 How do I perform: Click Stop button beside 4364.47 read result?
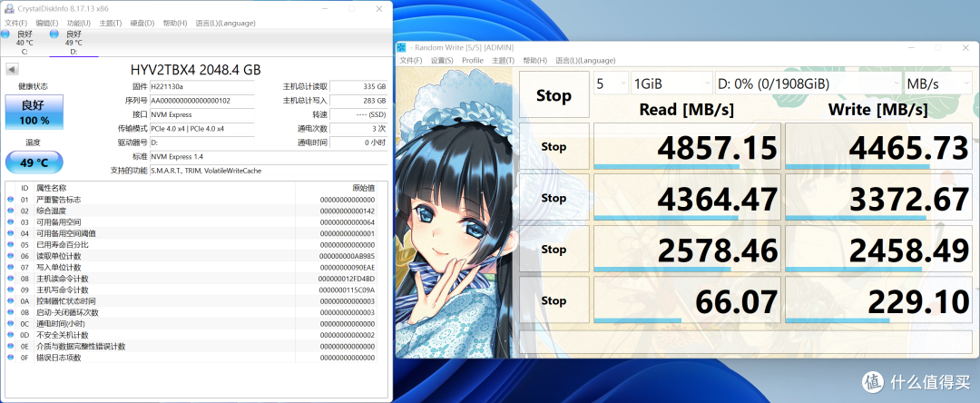pos(554,198)
